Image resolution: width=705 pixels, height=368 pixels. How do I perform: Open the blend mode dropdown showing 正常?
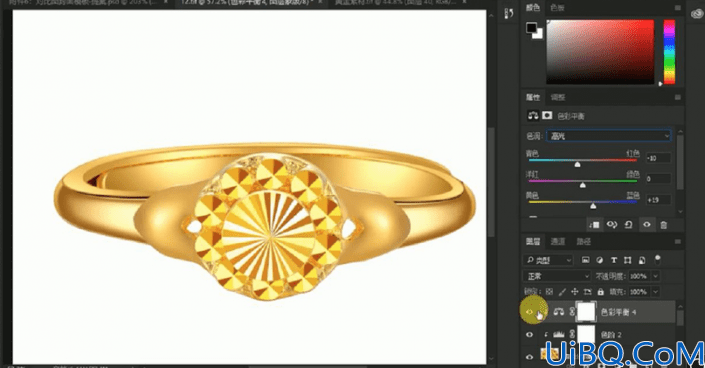coord(557,276)
